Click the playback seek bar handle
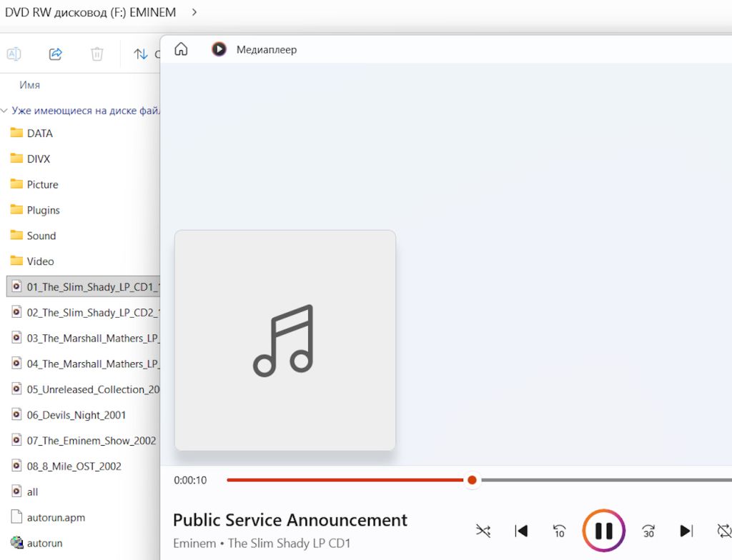This screenshot has height=560, width=732. [x=472, y=480]
